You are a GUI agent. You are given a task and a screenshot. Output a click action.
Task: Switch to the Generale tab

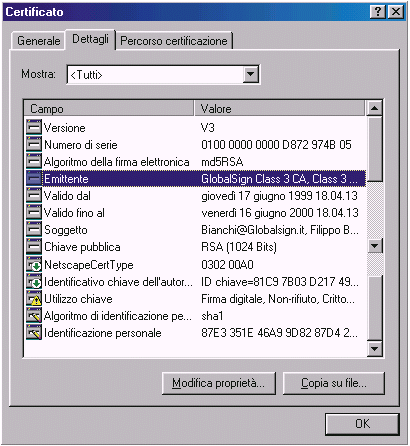click(x=38, y=41)
